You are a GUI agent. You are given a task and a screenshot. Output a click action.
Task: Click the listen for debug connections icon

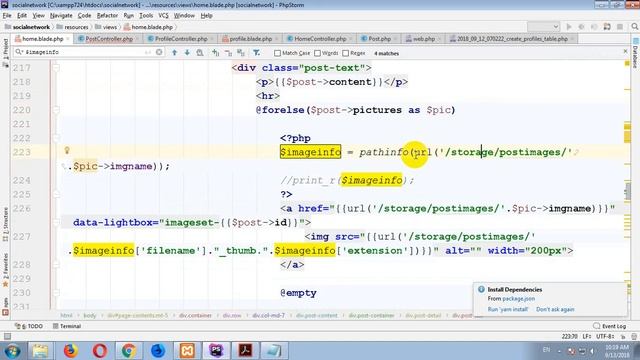click(607, 27)
